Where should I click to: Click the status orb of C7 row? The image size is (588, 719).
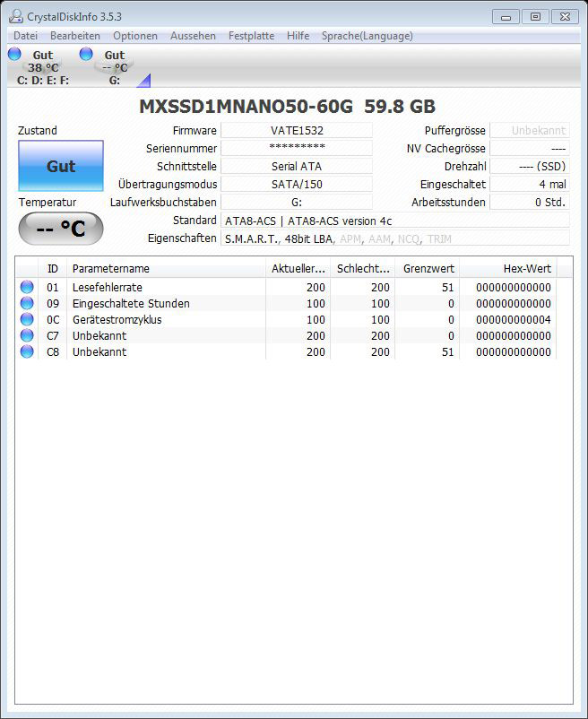pos(27,335)
